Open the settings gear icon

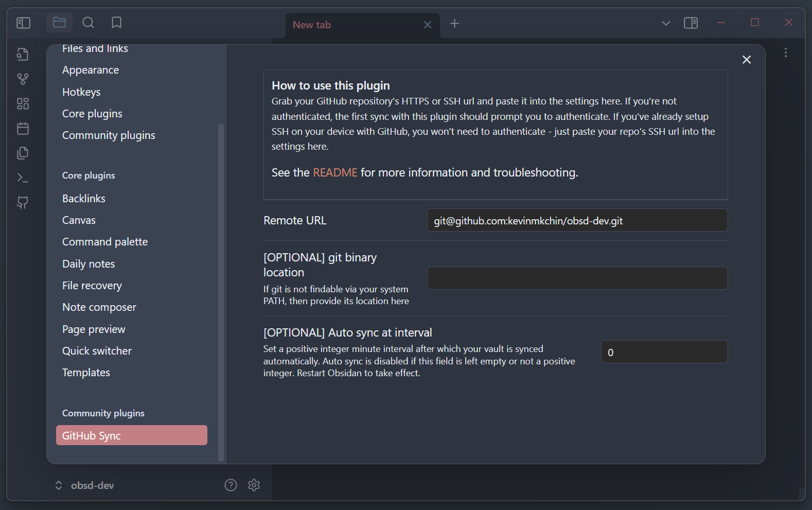(254, 485)
